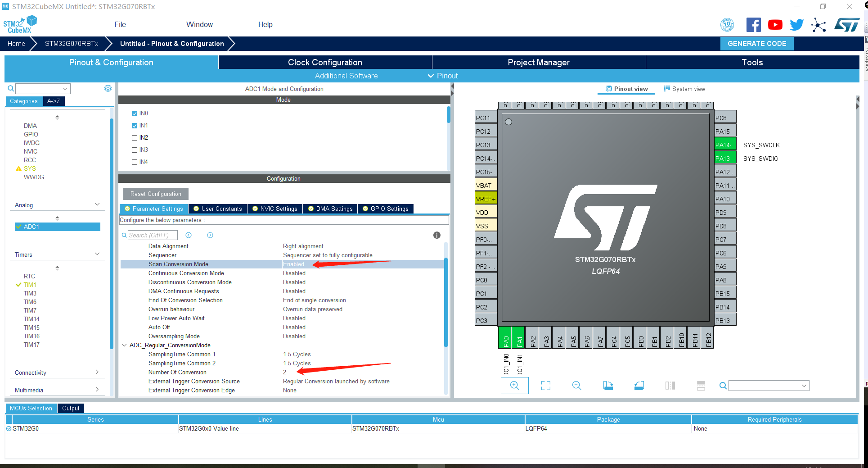Click the zoom out icon below pinout
Image resolution: width=868 pixels, height=468 pixels.
point(577,386)
